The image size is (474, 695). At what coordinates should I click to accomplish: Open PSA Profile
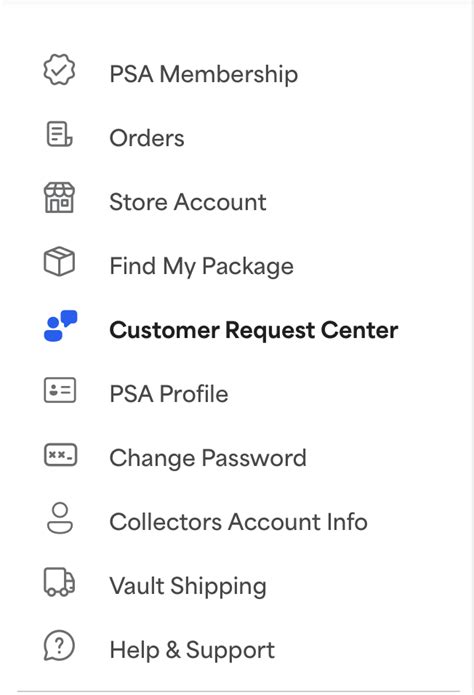pyautogui.click(x=169, y=394)
